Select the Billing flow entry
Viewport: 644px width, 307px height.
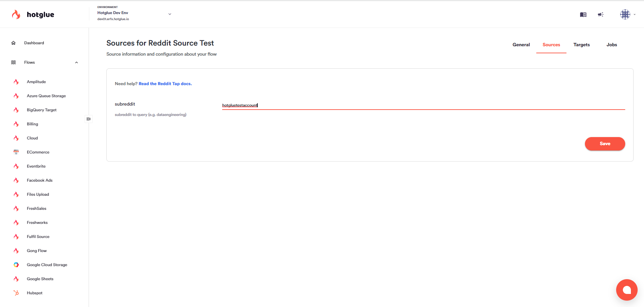coord(32,124)
